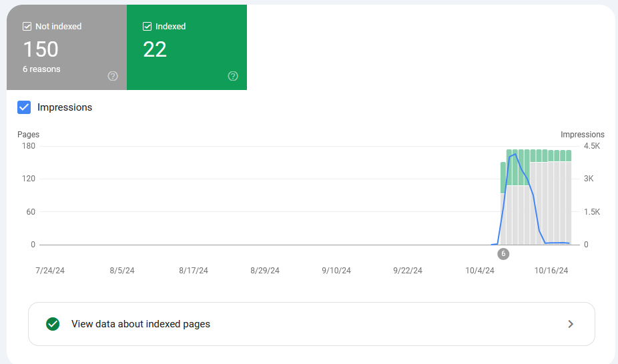Expand View data about indexed pages chevron

[x=571, y=324]
